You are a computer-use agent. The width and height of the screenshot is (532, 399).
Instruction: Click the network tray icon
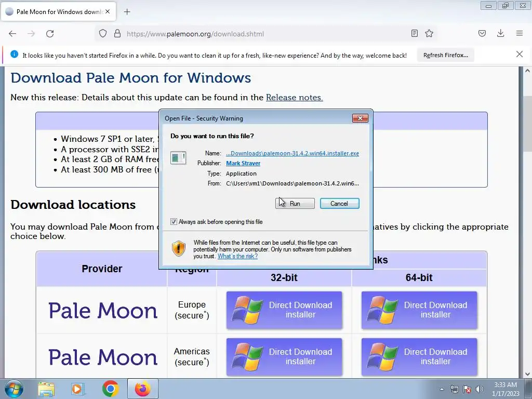454,389
